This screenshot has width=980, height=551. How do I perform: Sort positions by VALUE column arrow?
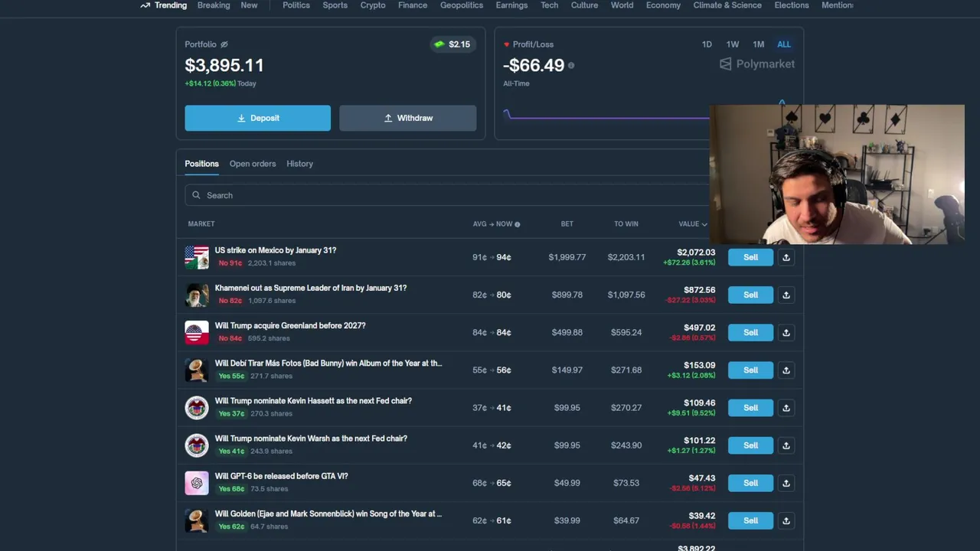[704, 224]
